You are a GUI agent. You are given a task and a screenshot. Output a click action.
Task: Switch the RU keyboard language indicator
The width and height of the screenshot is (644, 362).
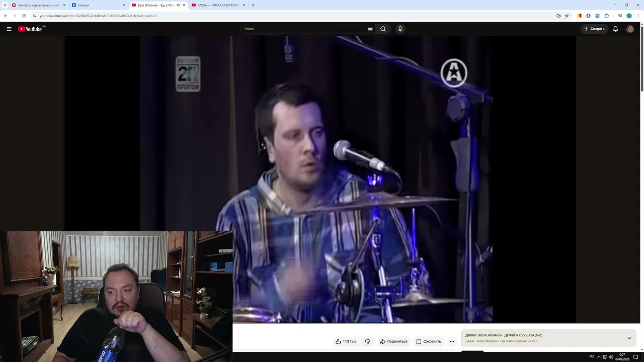tap(592, 356)
